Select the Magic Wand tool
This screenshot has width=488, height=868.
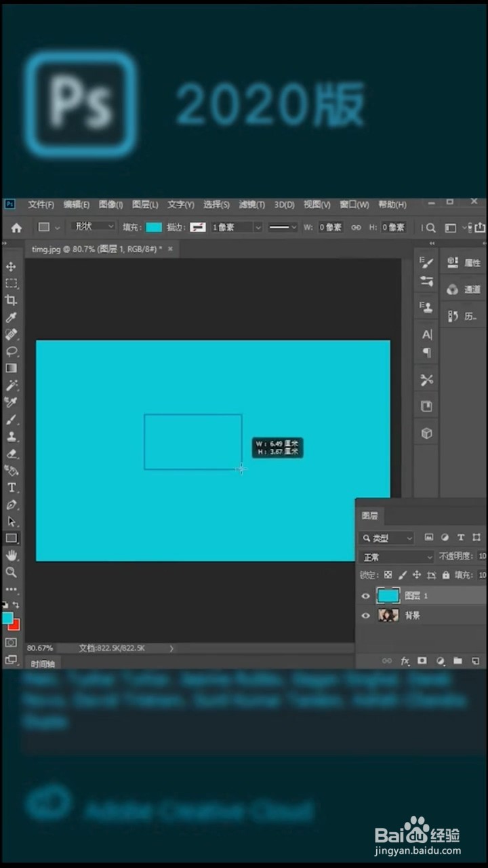[11, 385]
